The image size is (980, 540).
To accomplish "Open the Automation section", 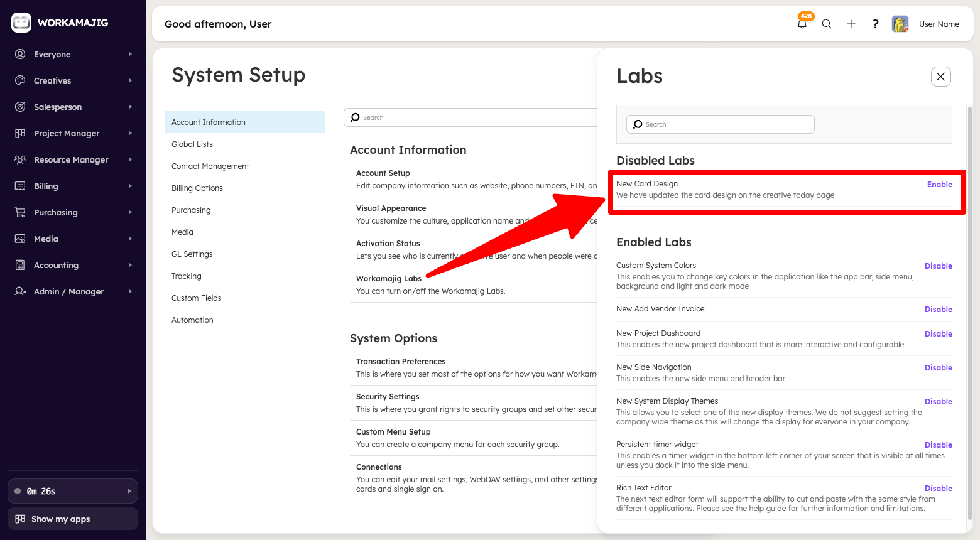I will (x=192, y=320).
